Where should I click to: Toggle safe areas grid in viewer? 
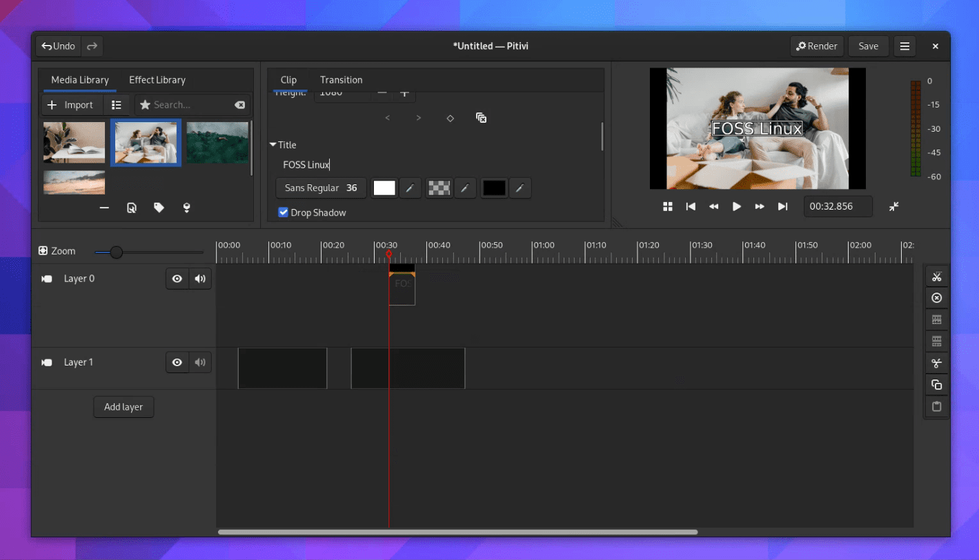coord(668,206)
